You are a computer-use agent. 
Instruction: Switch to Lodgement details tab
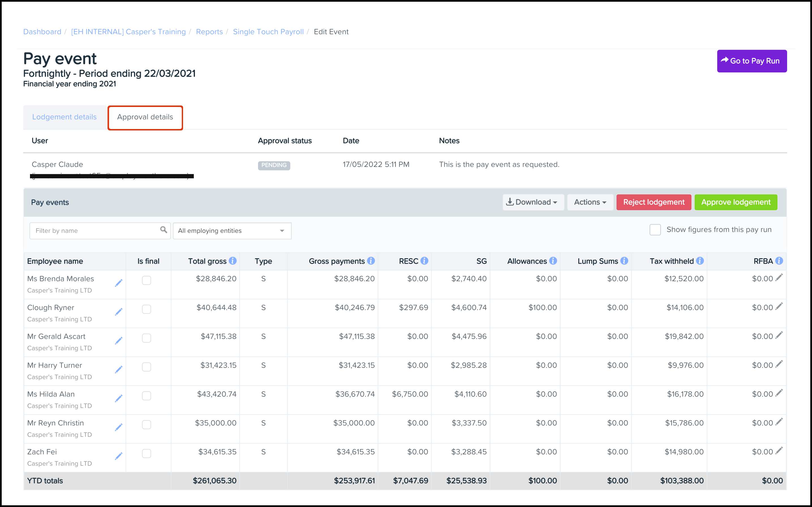click(65, 117)
